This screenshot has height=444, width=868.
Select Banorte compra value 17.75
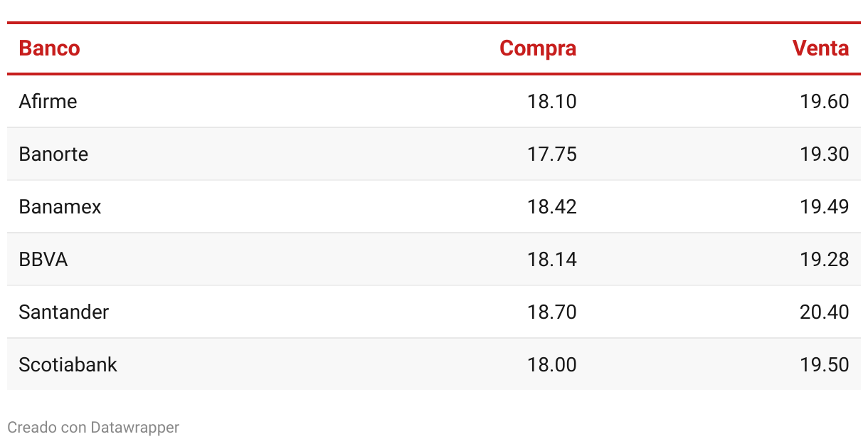coord(552,154)
